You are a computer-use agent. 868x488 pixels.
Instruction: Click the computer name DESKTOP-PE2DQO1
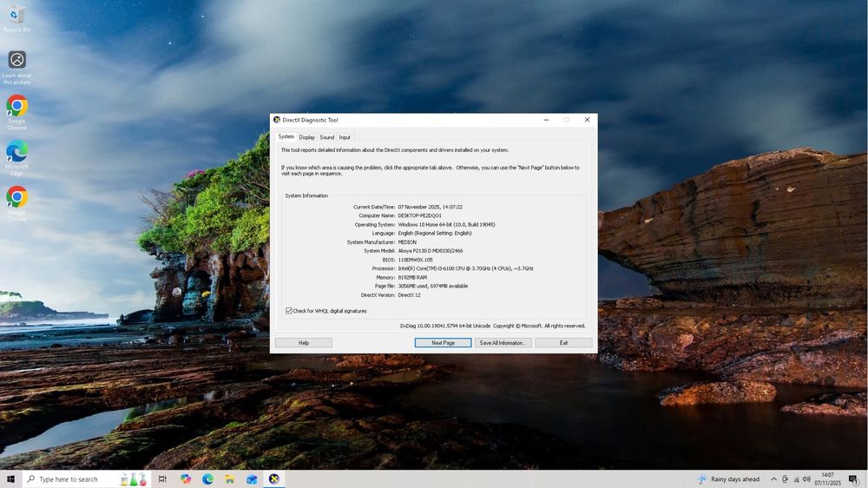point(419,216)
